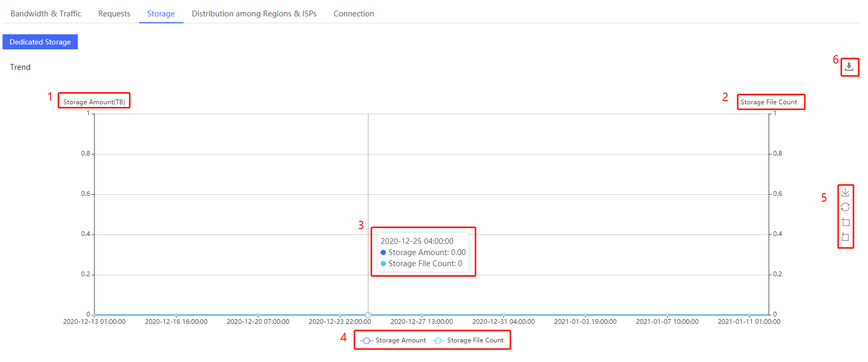Open Distribution among Regions & ISPs tab

click(x=254, y=14)
